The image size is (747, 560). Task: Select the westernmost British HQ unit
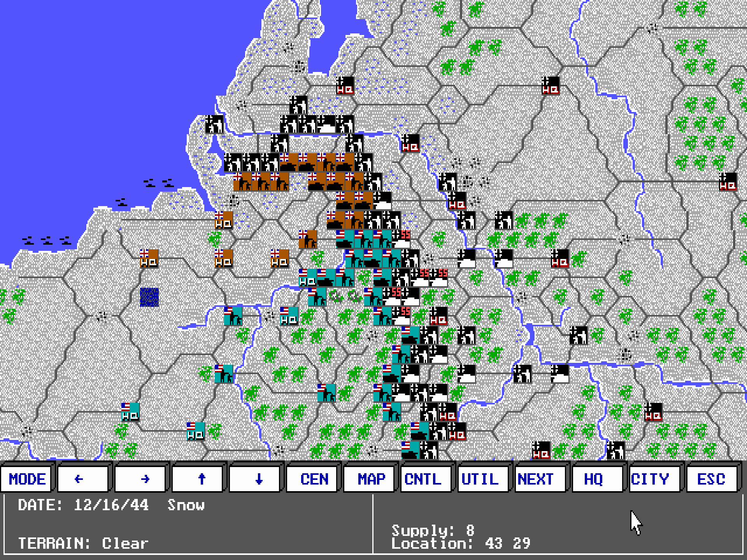click(x=149, y=259)
